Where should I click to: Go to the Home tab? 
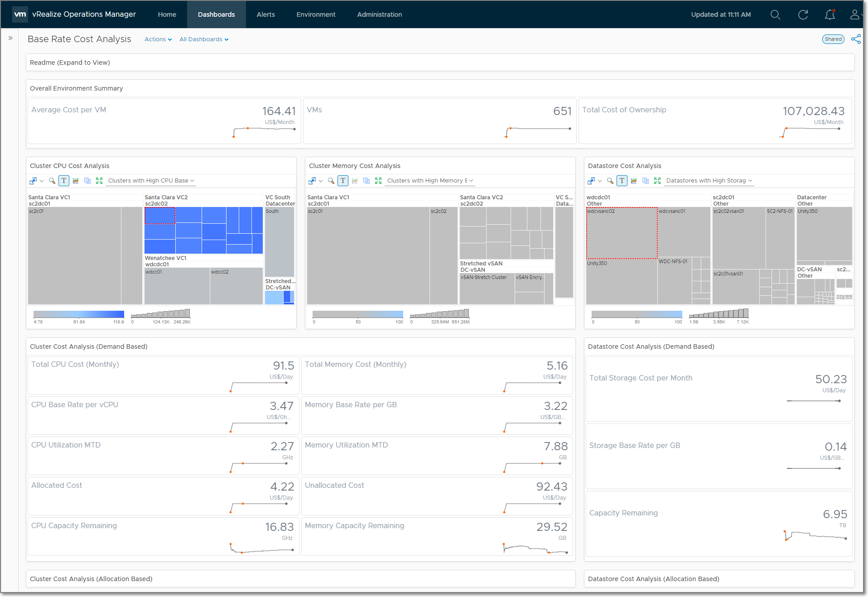(167, 14)
